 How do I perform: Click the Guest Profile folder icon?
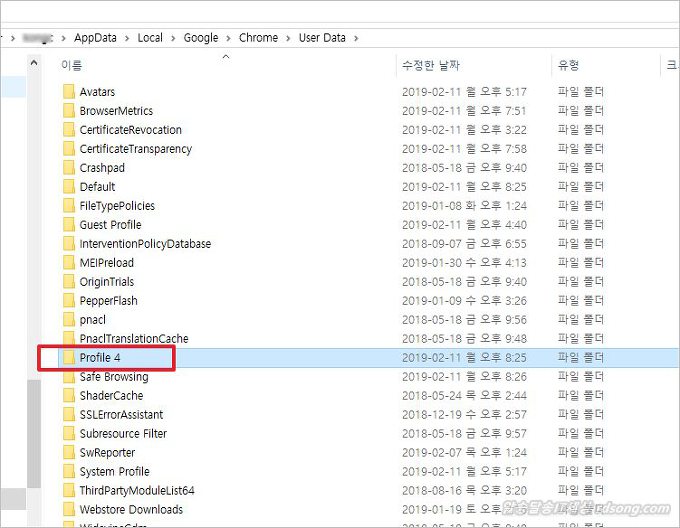(68, 225)
